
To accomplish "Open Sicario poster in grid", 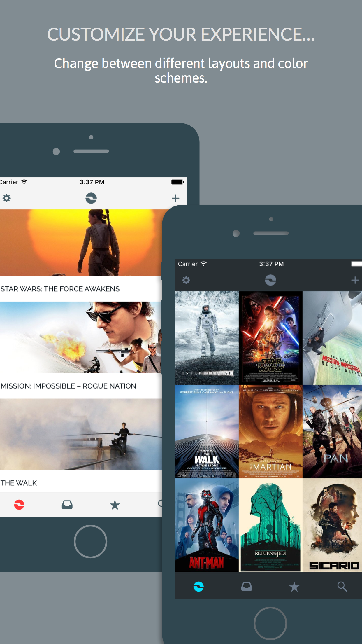I will pyautogui.click(x=332, y=525).
